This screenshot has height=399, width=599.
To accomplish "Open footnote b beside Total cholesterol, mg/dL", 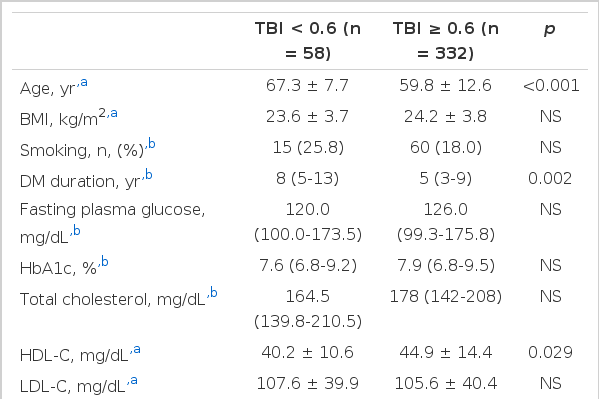I will click(214, 293).
